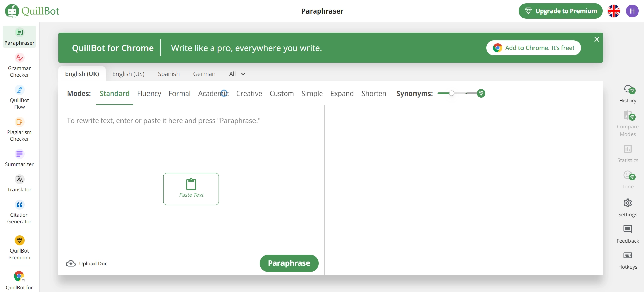Screen dimensions: 644x292
Task: Select English (UK) language tab
Action: tap(82, 74)
